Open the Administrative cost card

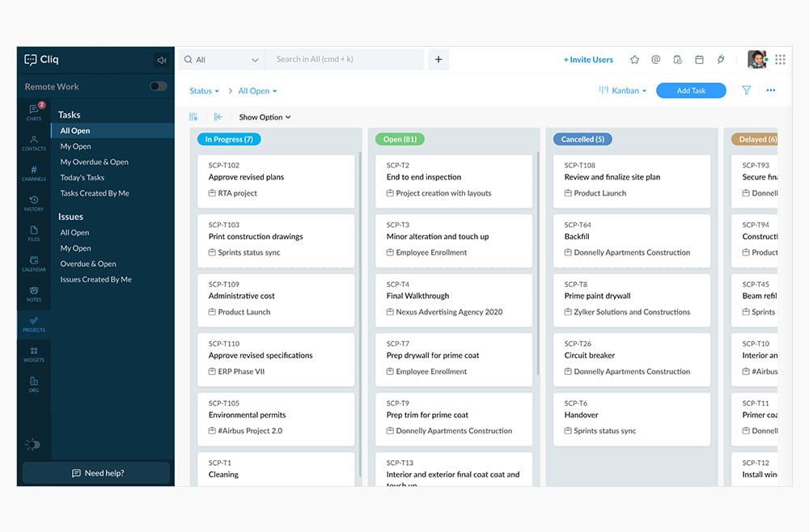276,300
